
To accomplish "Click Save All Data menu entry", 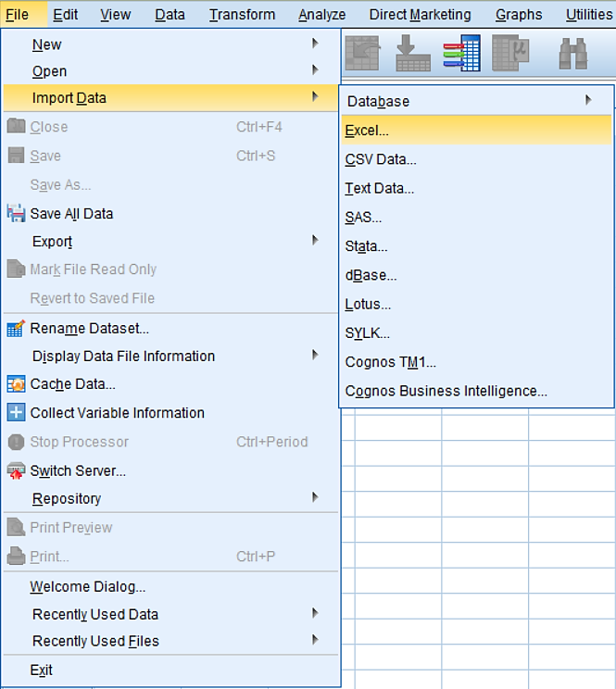I will click(170, 214).
